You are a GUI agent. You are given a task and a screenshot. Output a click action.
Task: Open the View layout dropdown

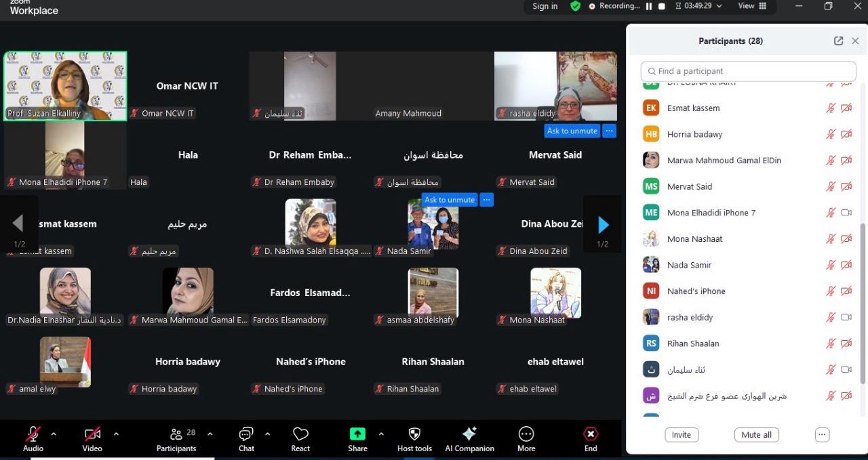tap(752, 6)
